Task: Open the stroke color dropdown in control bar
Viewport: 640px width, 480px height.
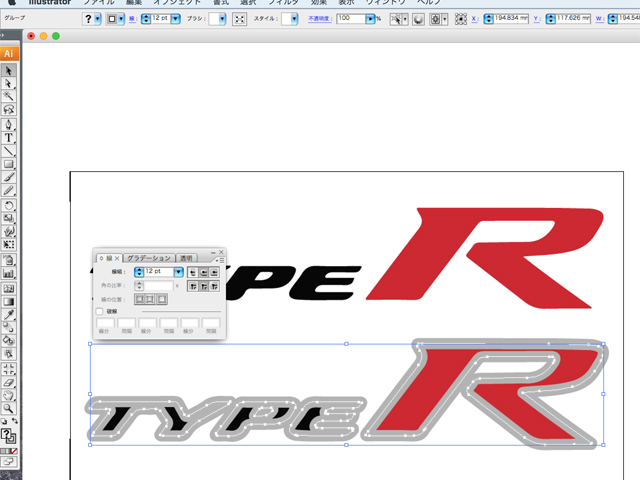Action: [121, 19]
